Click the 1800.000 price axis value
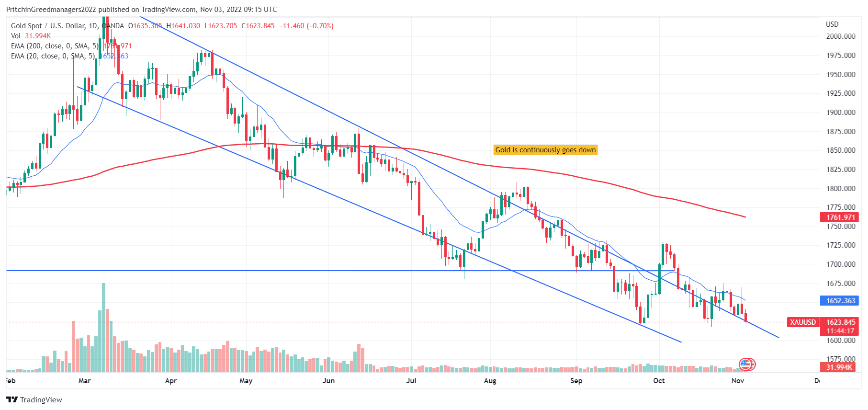The height and width of the screenshot is (410, 868). tap(841, 189)
